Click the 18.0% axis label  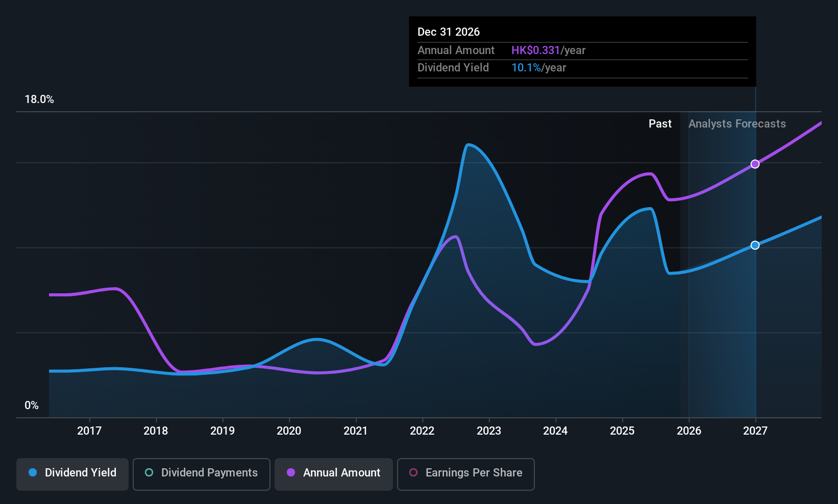point(39,99)
